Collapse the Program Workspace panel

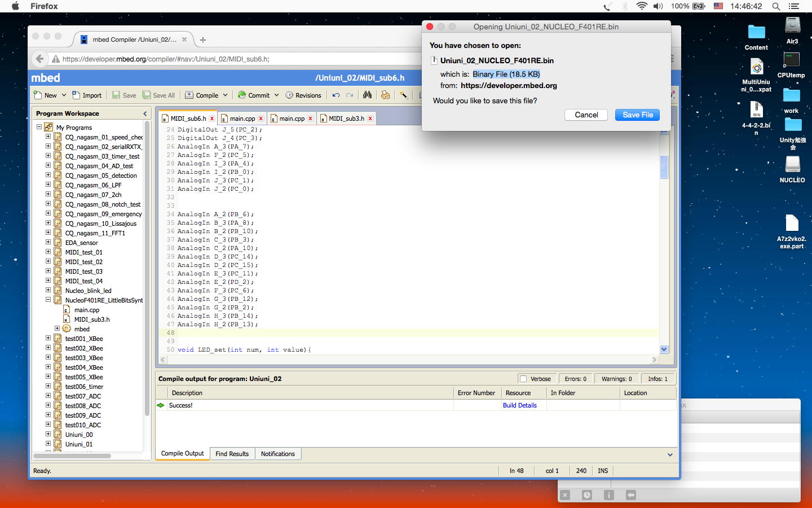coord(145,113)
